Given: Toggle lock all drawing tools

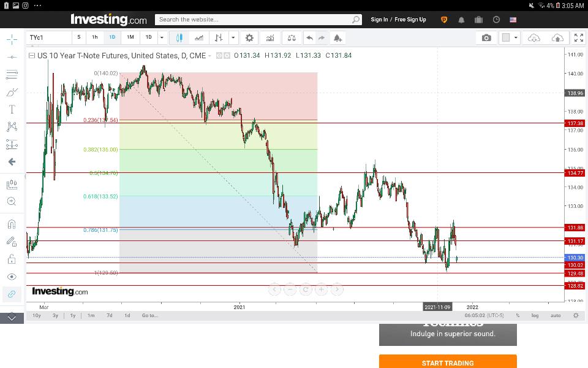Looking at the screenshot, I should [x=12, y=259].
